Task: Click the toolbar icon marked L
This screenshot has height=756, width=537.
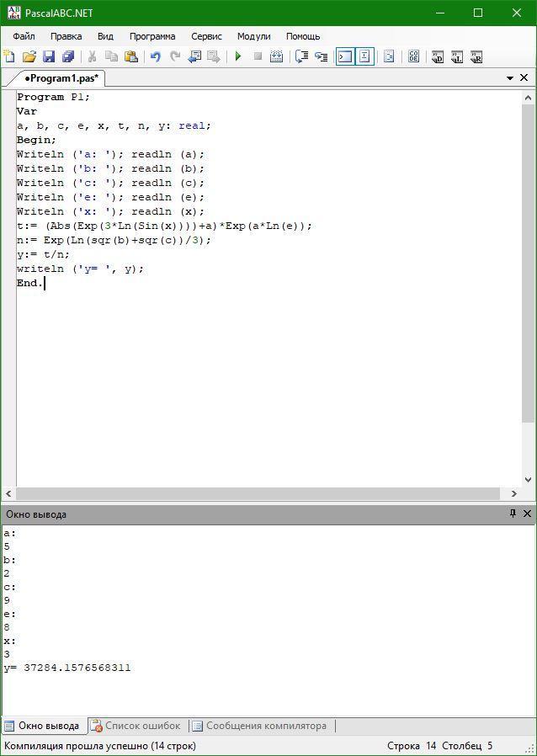Action: (457, 57)
